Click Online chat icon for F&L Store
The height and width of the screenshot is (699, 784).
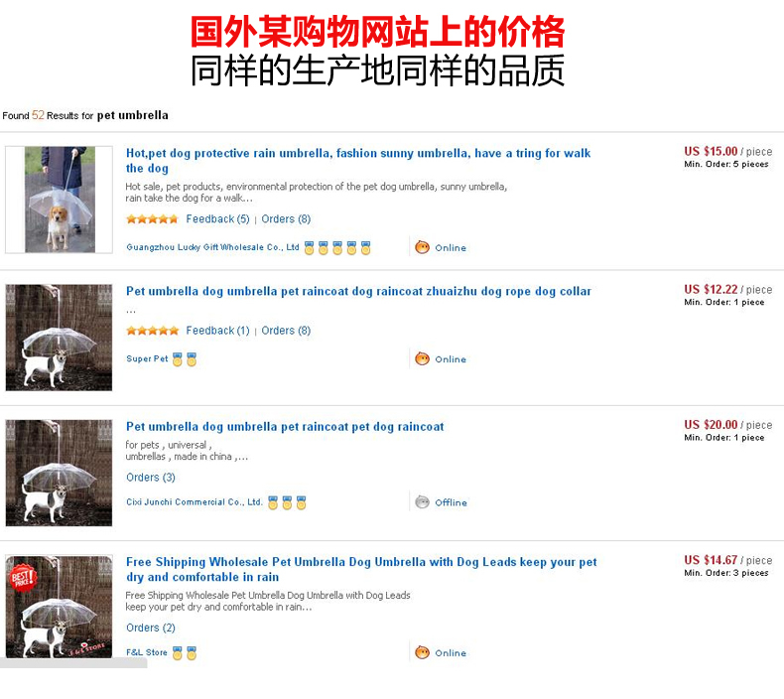(x=423, y=652)
